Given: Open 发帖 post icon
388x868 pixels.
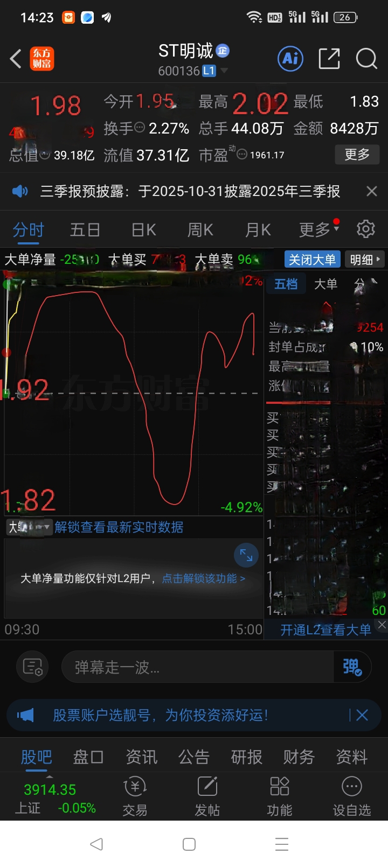Looking at the screenshot, I should coord(207,797).
